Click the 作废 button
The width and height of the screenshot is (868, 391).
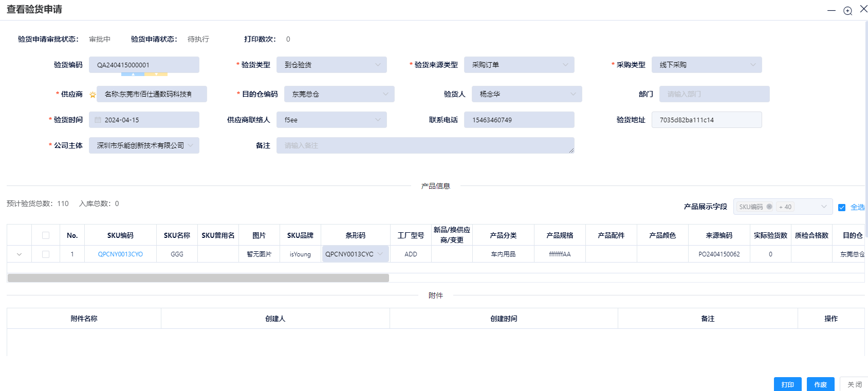(820, 384)
